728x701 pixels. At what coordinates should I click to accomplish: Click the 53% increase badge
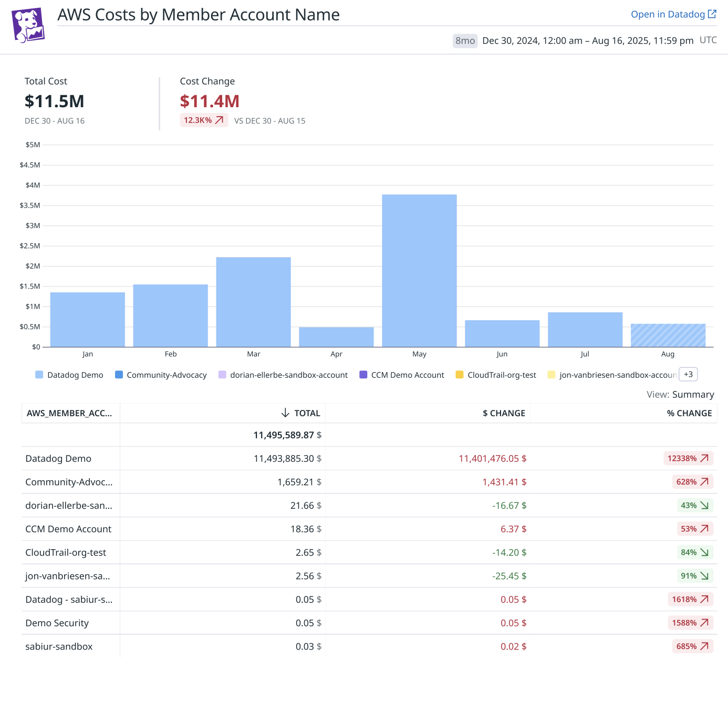pos(695,529)
